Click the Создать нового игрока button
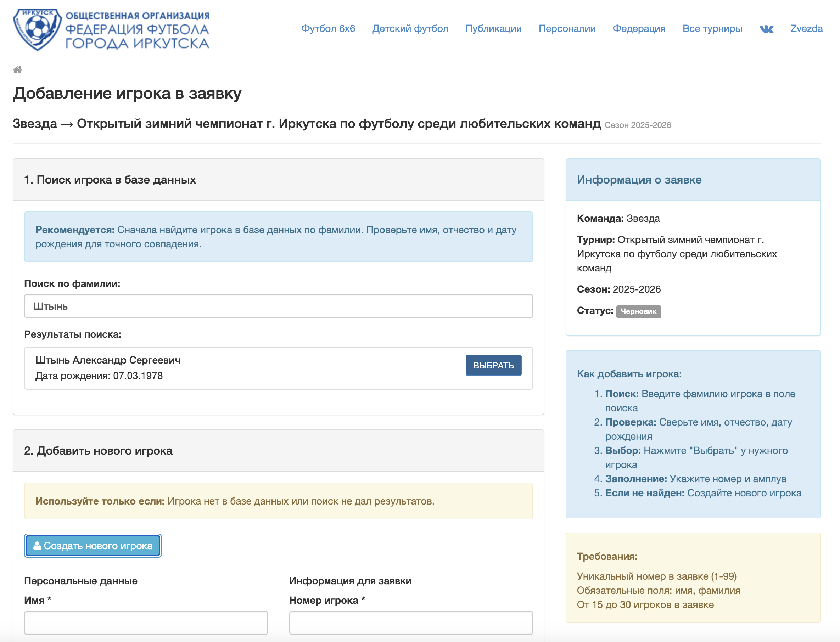Viewport: 840px width, 642px height. pos(93,545)
